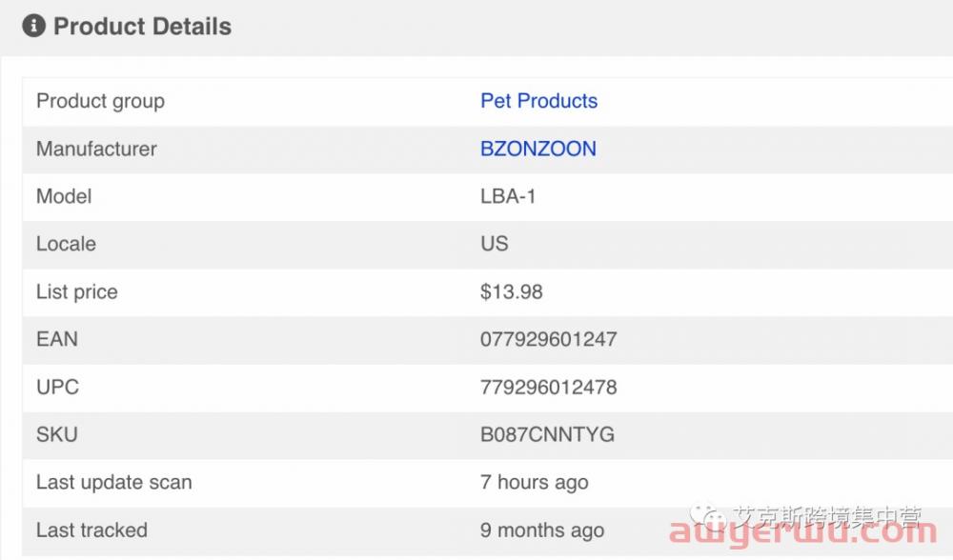Viewport: 953px width, 560px height.
Task: Open the BZONZOON manufacturer link
Action: point(538,149)
